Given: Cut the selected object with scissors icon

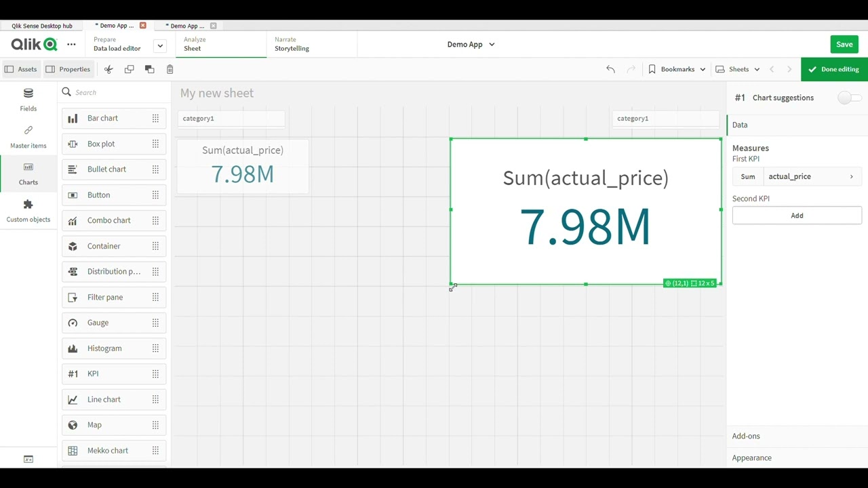Looking at the screenshot, I should pos(108,69).
